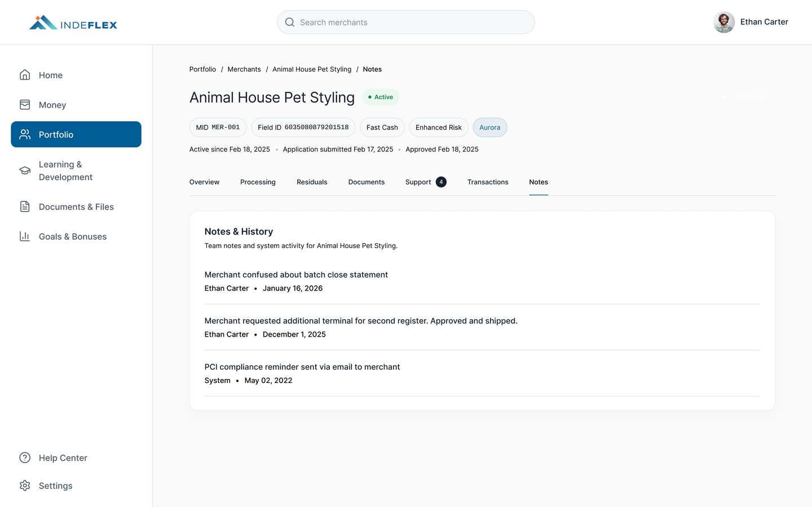Click the Ethan Carter username in header

point(764,22)
